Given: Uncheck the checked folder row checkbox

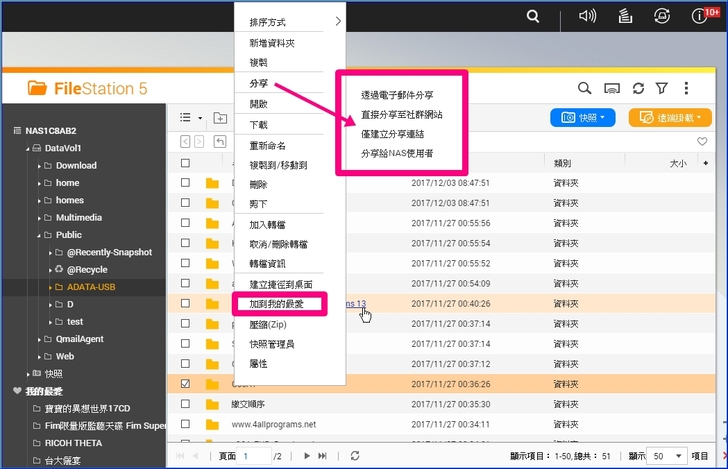Looking at the screenshot, I should pyautogui.click(x=185, y=383).
